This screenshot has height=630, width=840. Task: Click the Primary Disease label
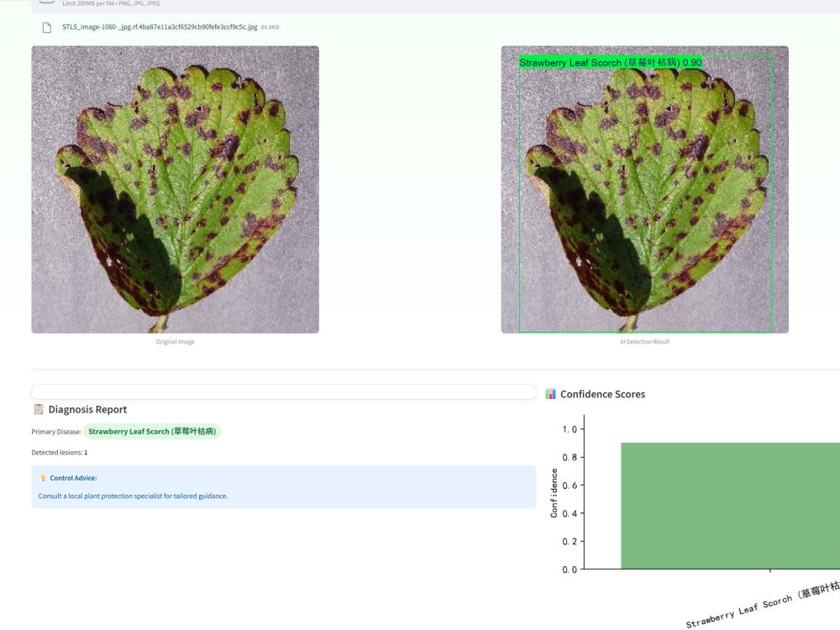tap(56, 432)
